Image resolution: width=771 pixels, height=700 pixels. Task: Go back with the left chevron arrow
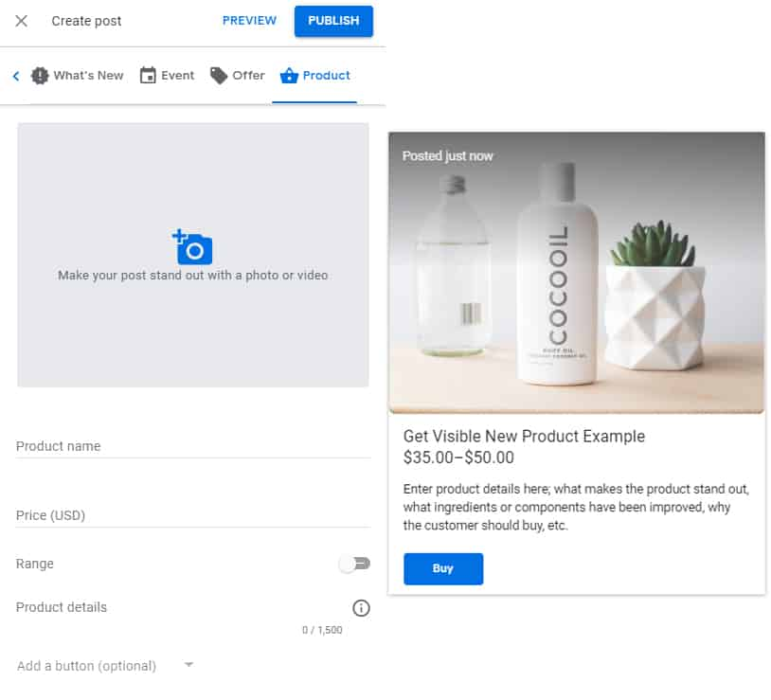(16, 76)
